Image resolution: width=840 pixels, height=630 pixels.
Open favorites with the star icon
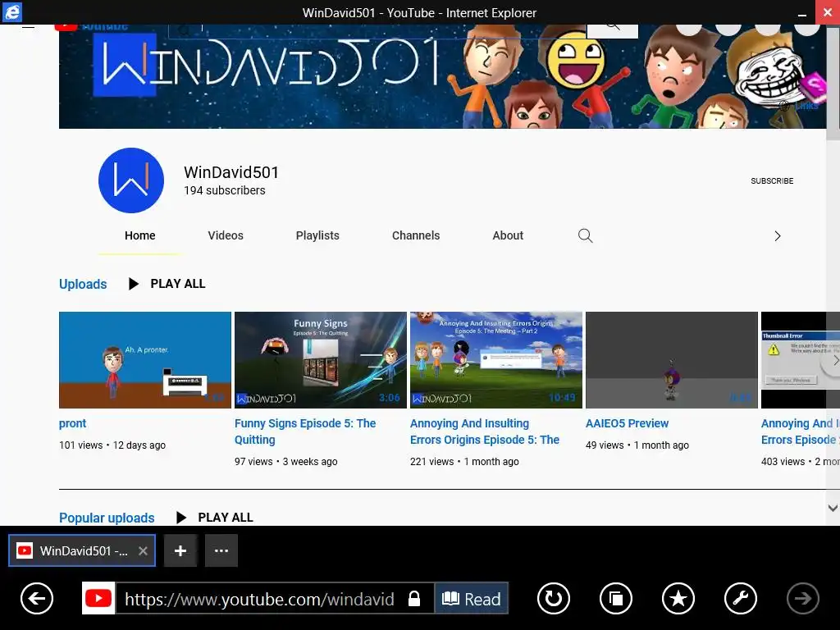point(678,598)
